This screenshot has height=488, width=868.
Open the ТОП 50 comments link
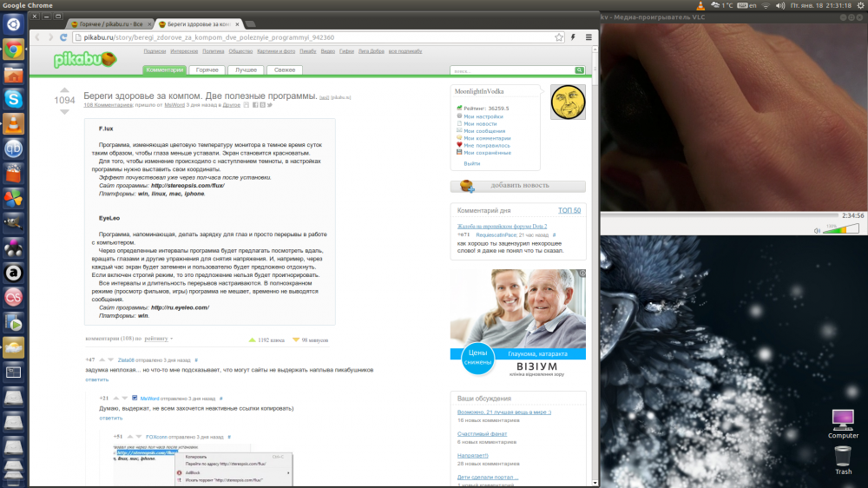click(x=569, y=210)
